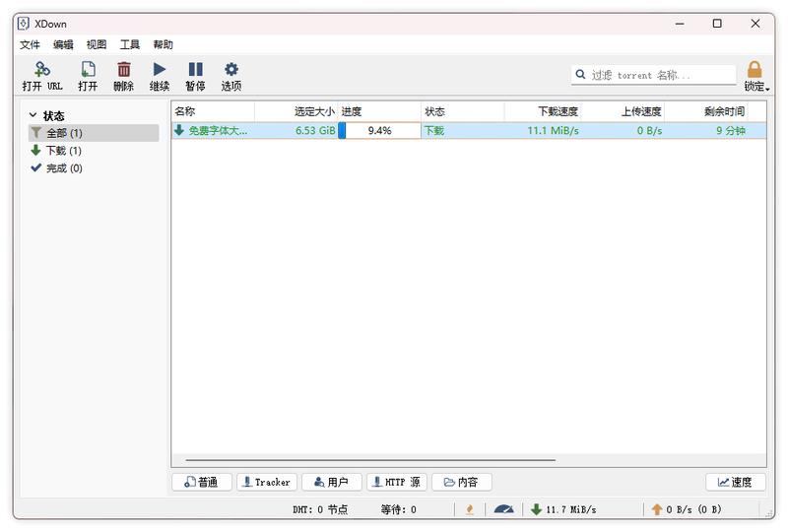Sort by 下載速度 column header

[543, 111]
